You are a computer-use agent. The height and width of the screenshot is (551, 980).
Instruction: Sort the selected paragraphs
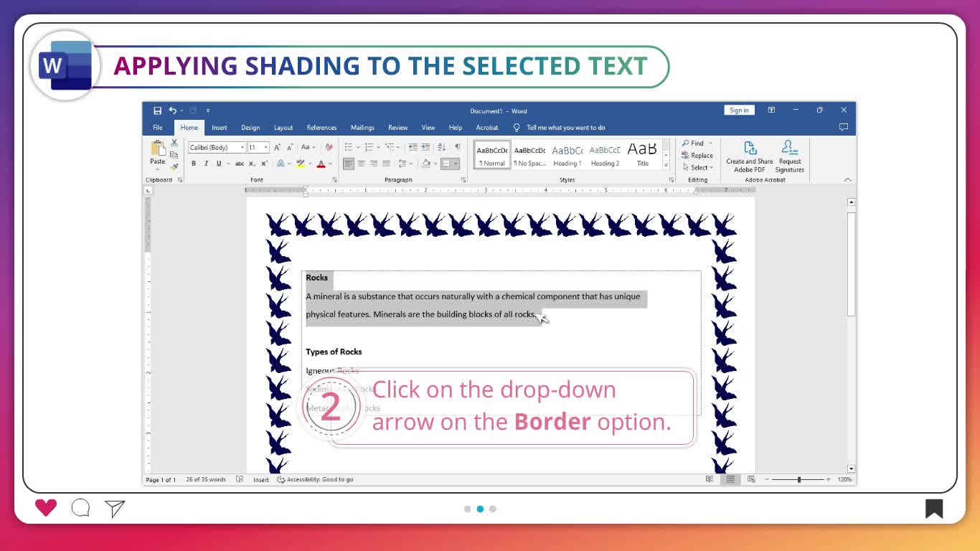click(442, 147)
